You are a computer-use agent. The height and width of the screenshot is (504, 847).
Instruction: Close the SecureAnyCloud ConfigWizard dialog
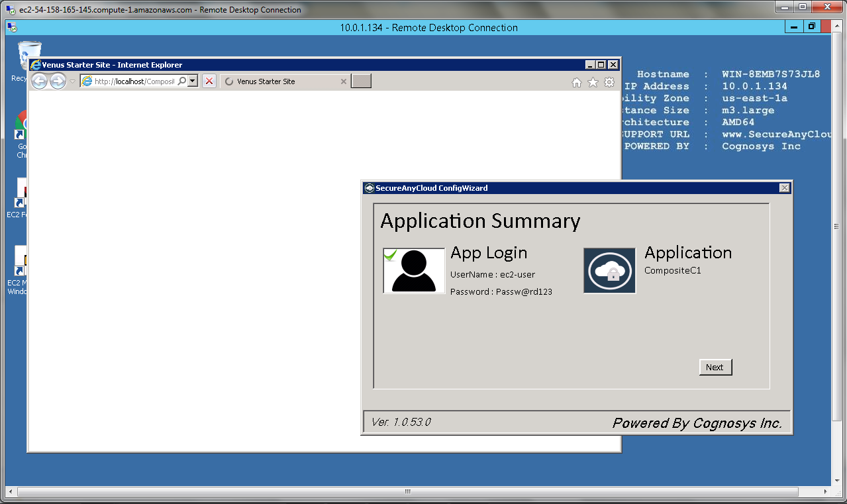(785, 188)
